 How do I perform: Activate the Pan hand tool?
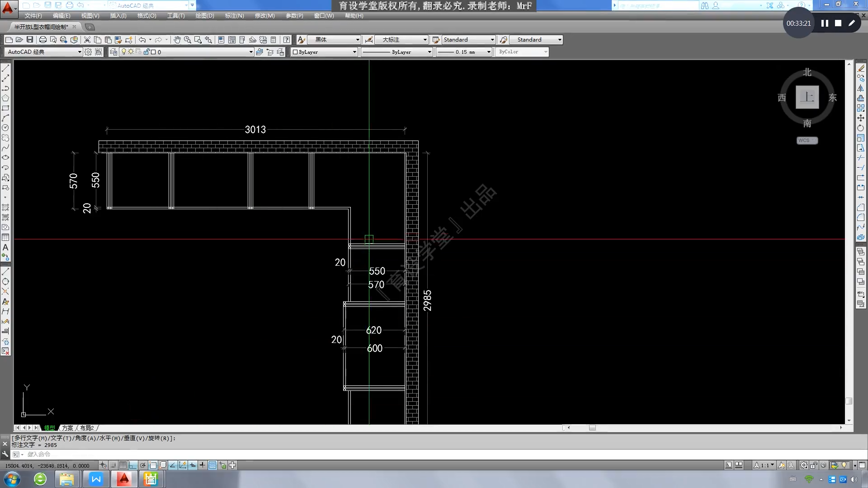[177, 40]
